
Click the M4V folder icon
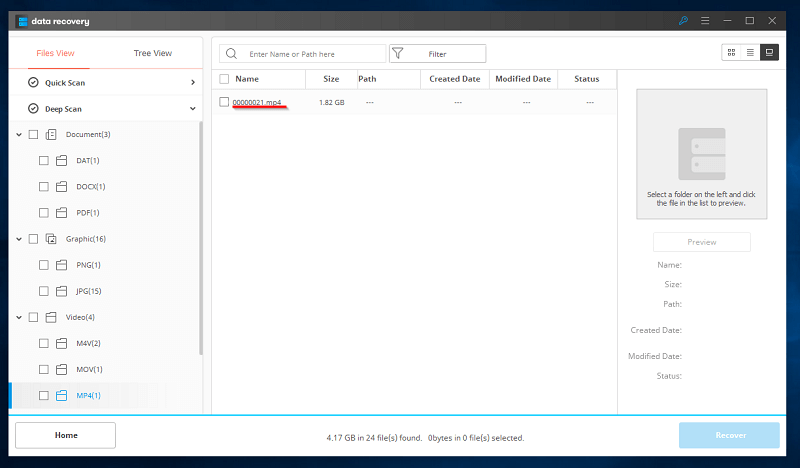[61, 343]
